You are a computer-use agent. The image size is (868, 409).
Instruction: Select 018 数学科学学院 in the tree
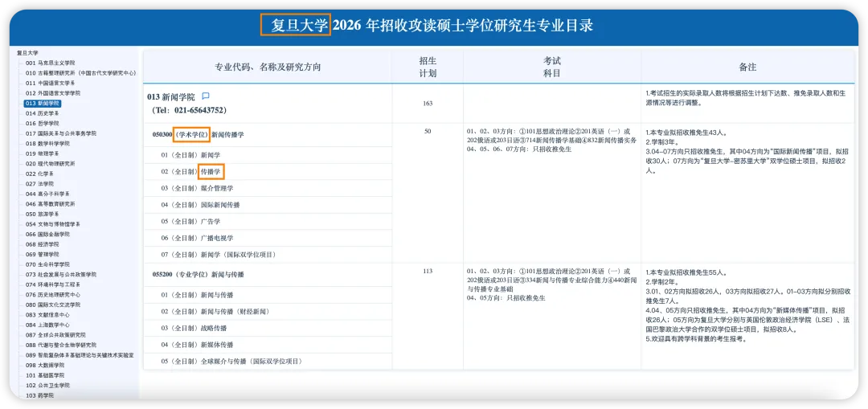point(47,143)
